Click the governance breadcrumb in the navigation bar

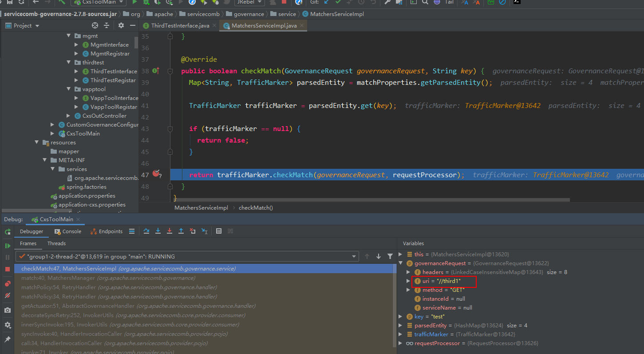[x=249, y=14]
